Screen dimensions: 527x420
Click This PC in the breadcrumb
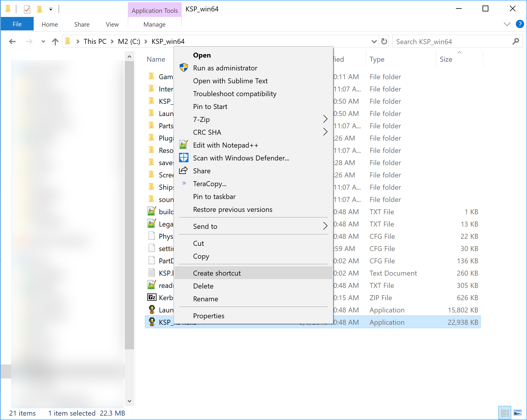pyautogui.click(x=95, y=42)
